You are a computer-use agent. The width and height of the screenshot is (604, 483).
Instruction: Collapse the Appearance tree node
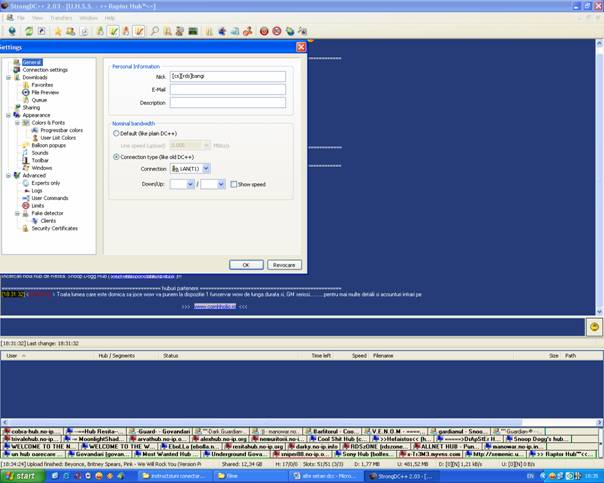click(x=8, y=115)
